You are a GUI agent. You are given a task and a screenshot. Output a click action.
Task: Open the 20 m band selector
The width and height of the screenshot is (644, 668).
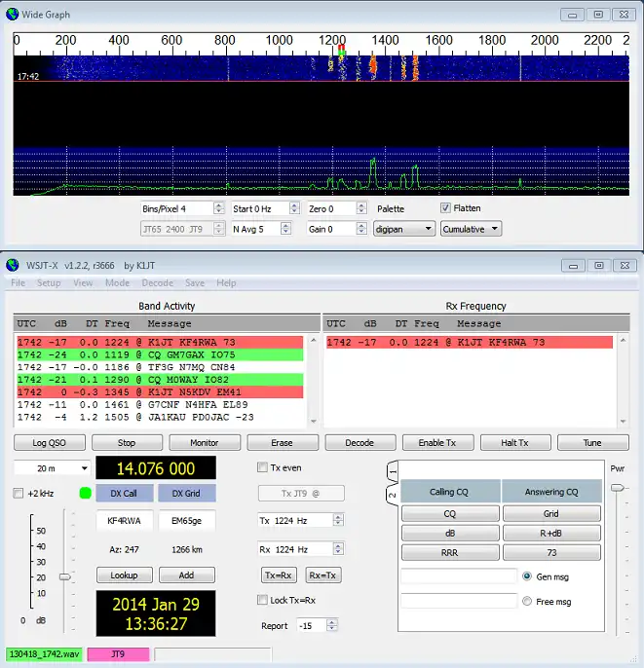(x=52, y=468)
